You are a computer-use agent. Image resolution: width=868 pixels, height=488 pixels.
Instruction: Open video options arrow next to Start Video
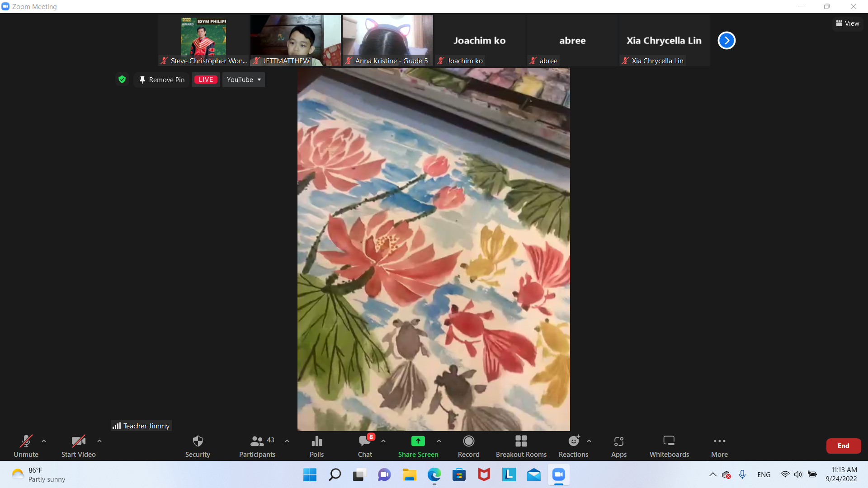click(x=99, y=441)
